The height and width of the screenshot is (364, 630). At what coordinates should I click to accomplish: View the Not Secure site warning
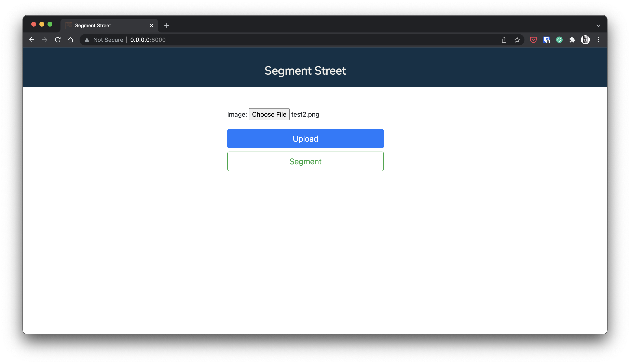104,40
